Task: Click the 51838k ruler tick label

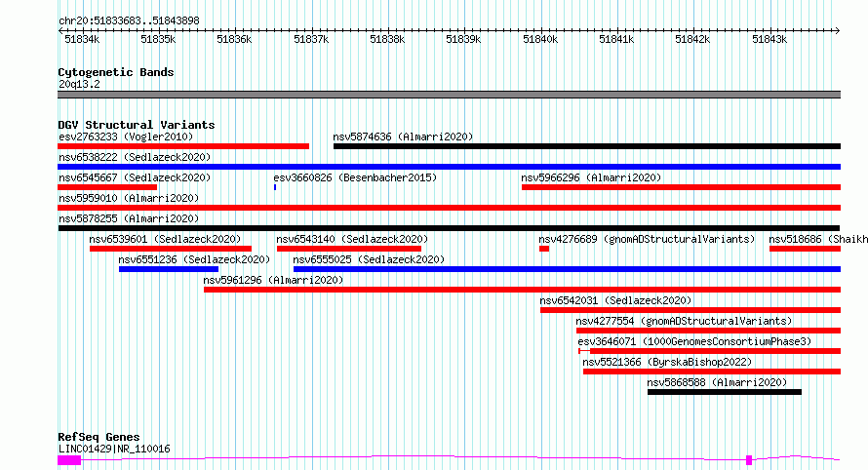Action: pos(387,40)
